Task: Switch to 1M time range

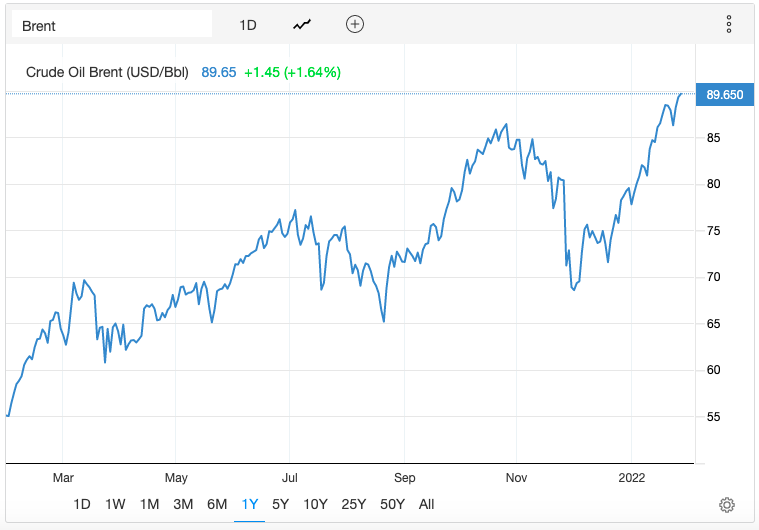Action: [x=149, y=504]
